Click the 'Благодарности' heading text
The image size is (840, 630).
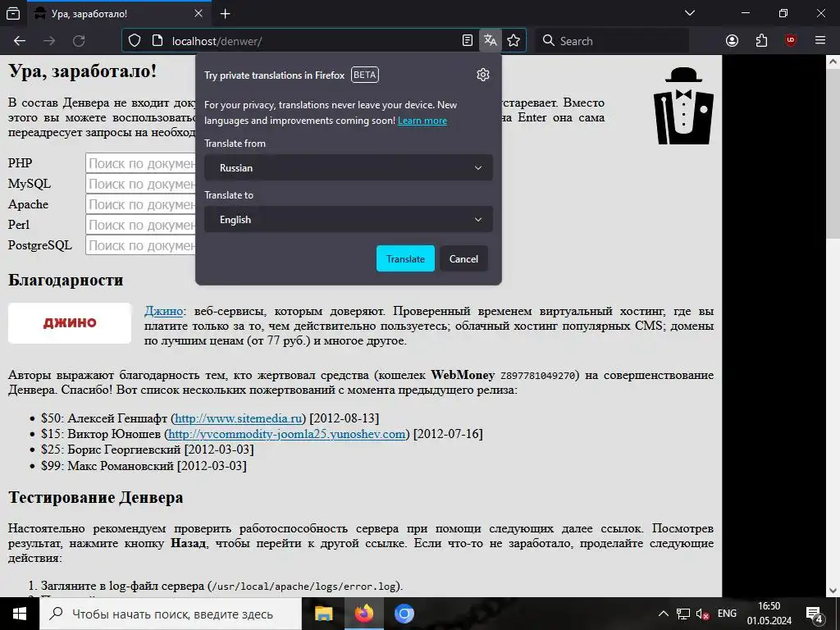point(66,281)
